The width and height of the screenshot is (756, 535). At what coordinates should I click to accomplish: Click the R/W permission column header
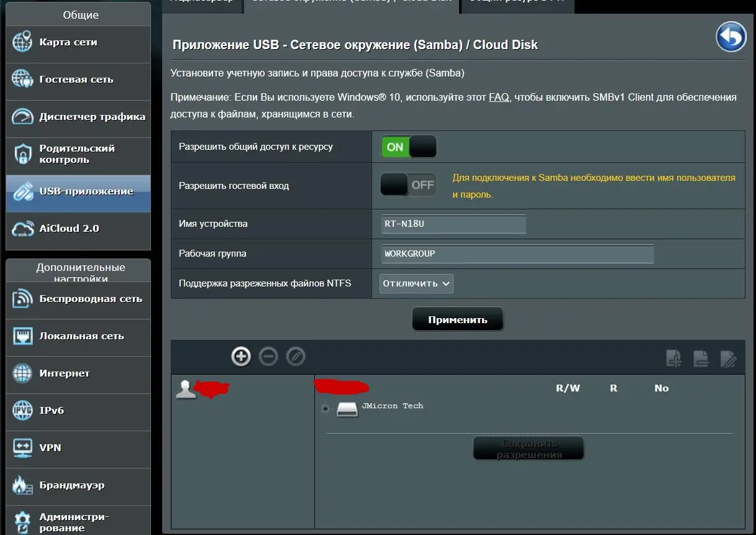[568, 388]
